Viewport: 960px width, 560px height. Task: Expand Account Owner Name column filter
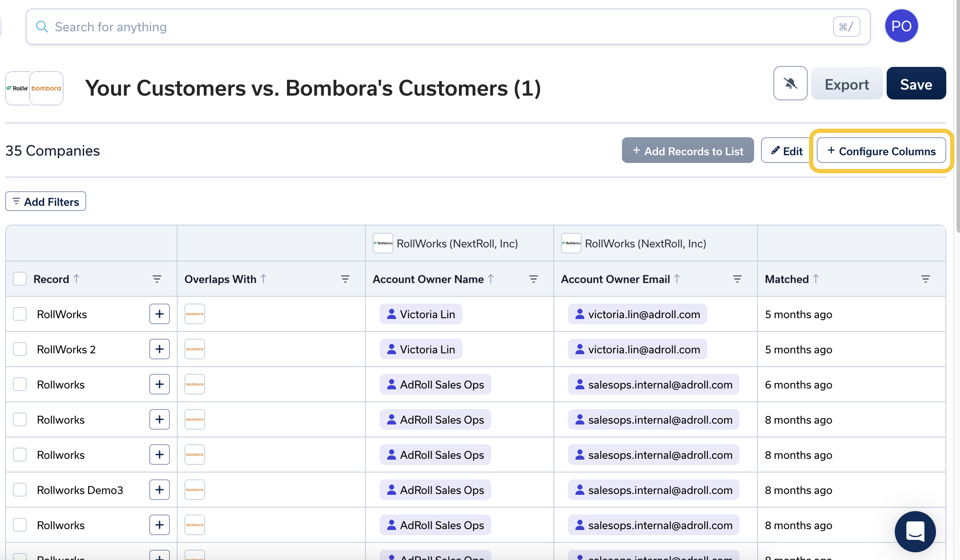click(533, 279)
